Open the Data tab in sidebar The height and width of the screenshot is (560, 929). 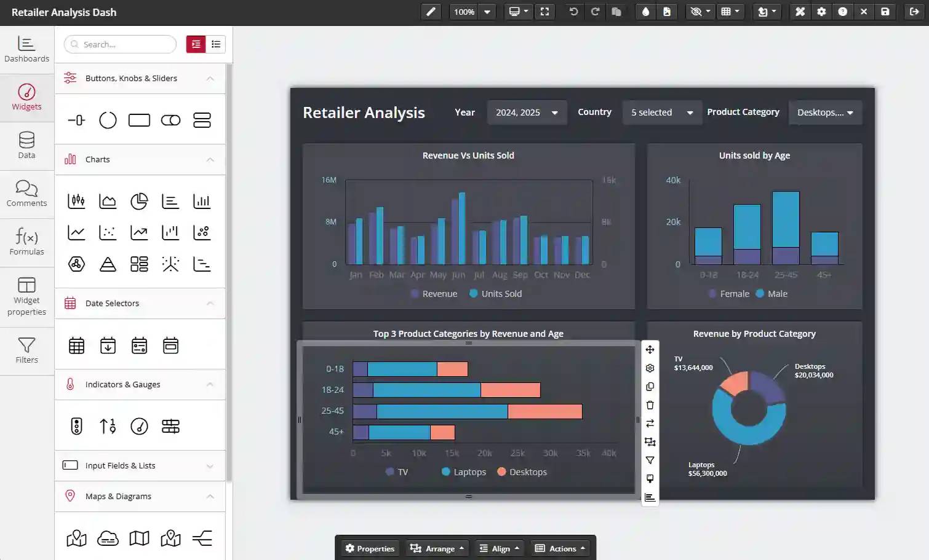pos(26,146)
